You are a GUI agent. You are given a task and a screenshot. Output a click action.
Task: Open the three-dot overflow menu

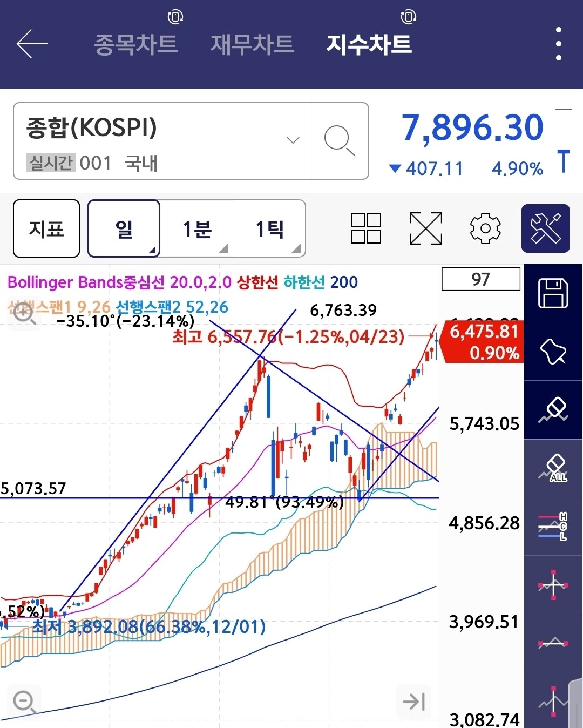(x=558, y=44)
